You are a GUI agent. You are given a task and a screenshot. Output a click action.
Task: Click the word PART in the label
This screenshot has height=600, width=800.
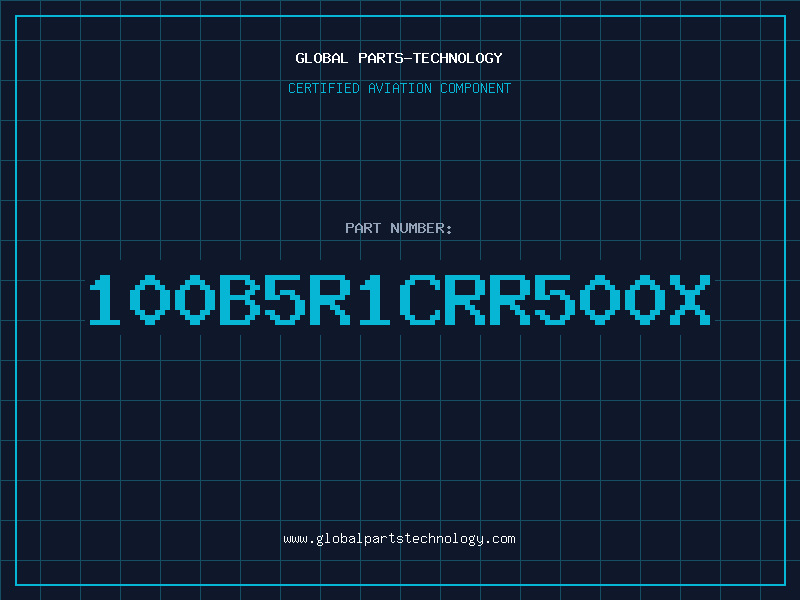click(363, 228)
